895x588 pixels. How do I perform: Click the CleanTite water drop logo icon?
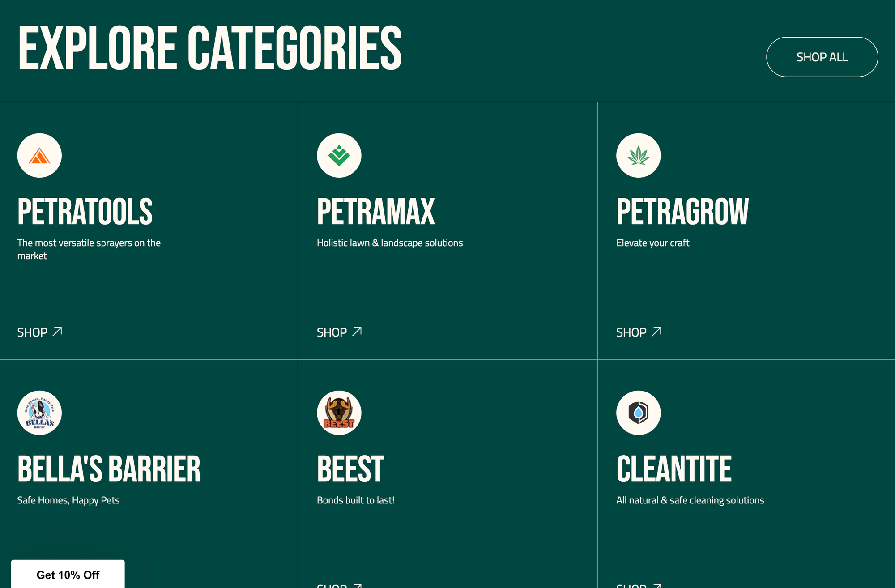click(x=638, y=413)
